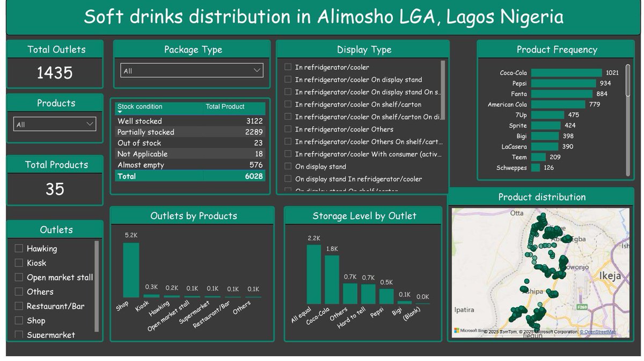Viewport: 644px width, 361px height.
Task: Enable the Restaurant/Bar outlet filter
Action: pyautogui.click(x=19, y=306)
